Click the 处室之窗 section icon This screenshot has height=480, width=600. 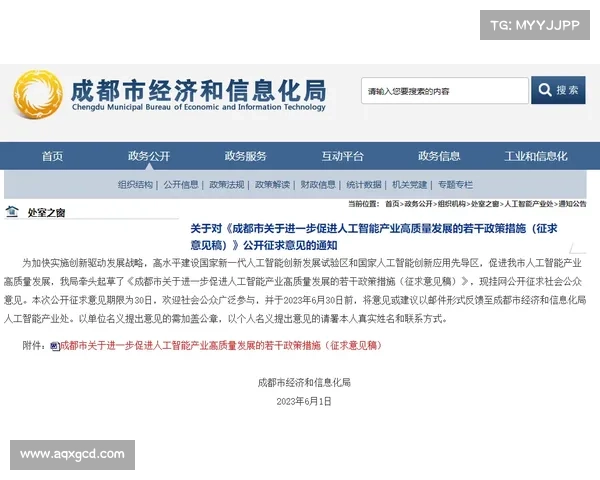click(x=12, y=212)
